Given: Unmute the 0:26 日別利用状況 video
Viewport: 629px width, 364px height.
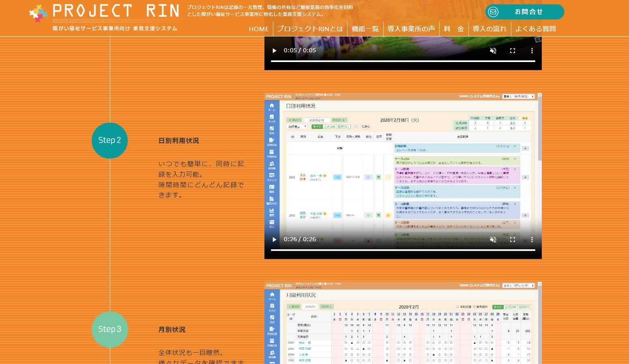Looking at the screenshot, I should point(493,240).
